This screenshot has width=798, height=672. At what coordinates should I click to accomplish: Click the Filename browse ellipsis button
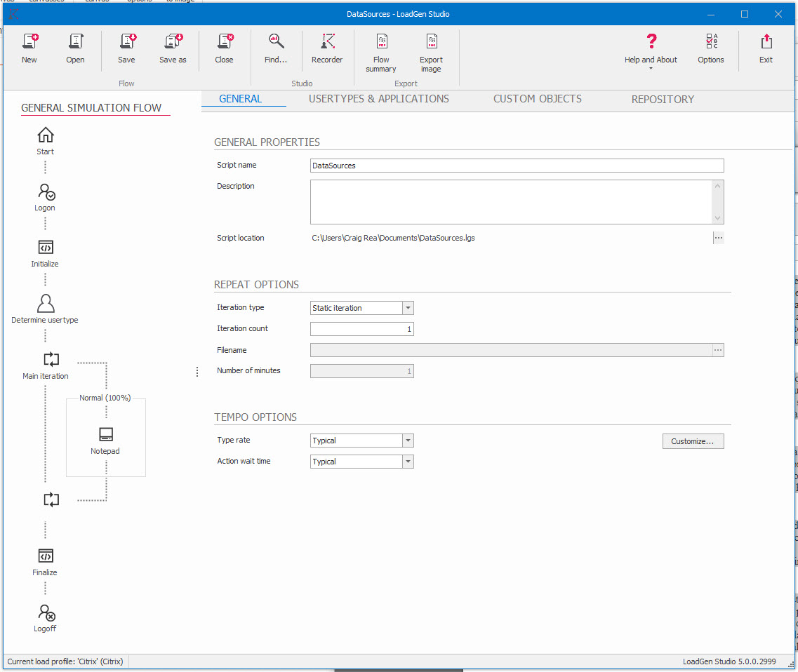tap(718, 350)
